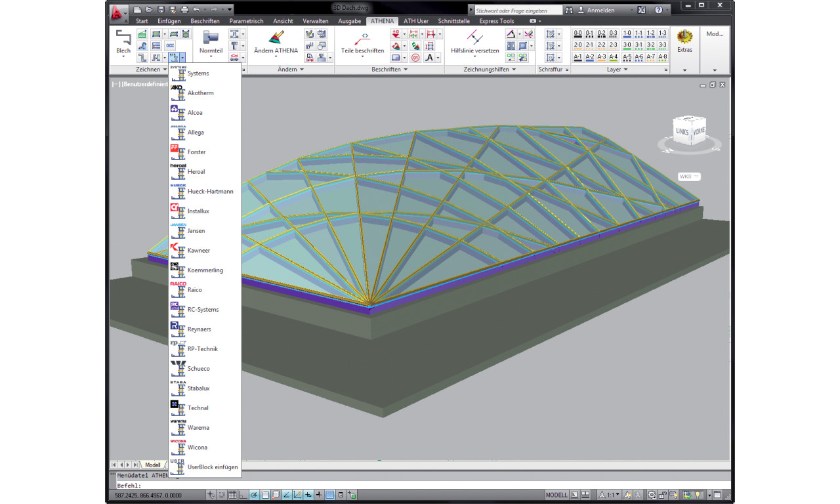Screen dimensions: 840x504
Task: Click Anmelden sign-in button
Action: [x=601, y=10]
